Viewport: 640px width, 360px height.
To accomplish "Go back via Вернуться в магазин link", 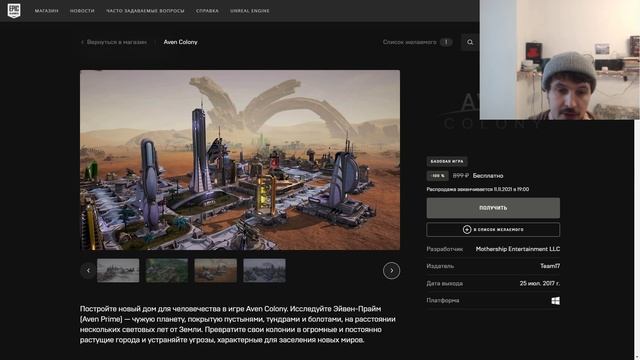I will pyautogui.click(x=114, y=42).
